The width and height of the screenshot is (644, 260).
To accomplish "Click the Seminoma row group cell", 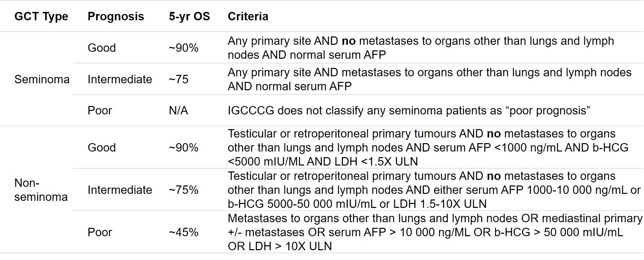I will coord(42,79).
